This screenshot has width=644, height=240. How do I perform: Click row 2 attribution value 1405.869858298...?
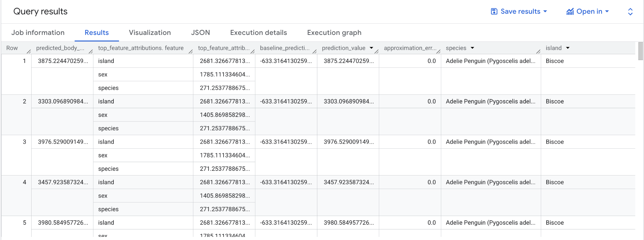point(225,115)
